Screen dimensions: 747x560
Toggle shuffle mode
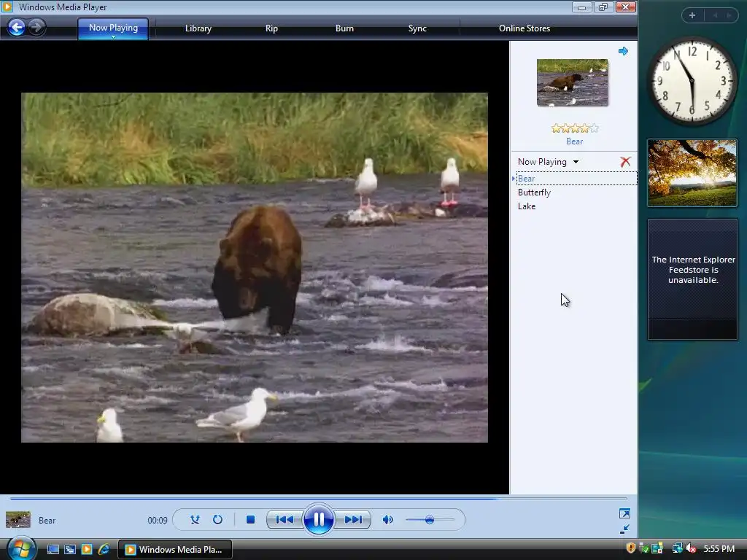(x=195, y=519)
